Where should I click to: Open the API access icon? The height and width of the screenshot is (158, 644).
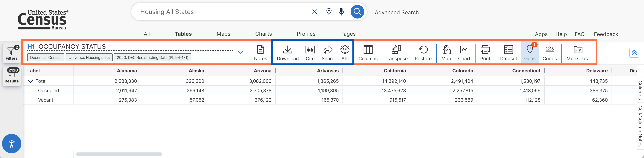point(345,53)
